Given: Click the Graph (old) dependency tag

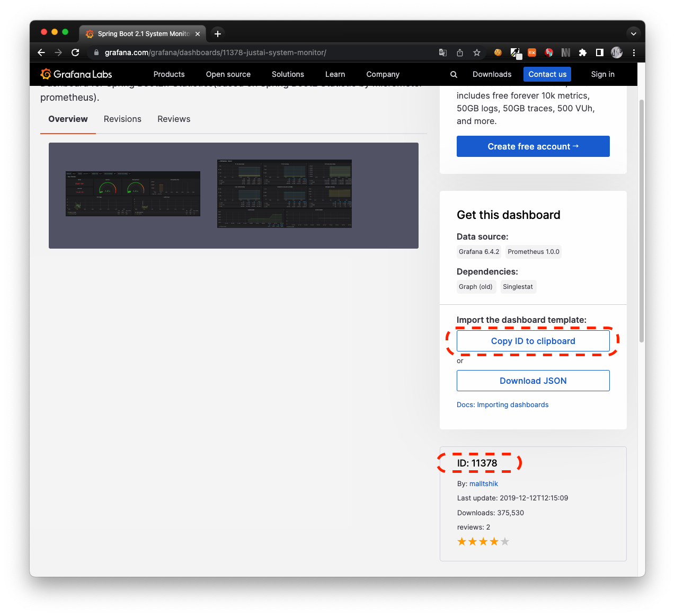Looking at the screenshot, I should tap(476, 287).
